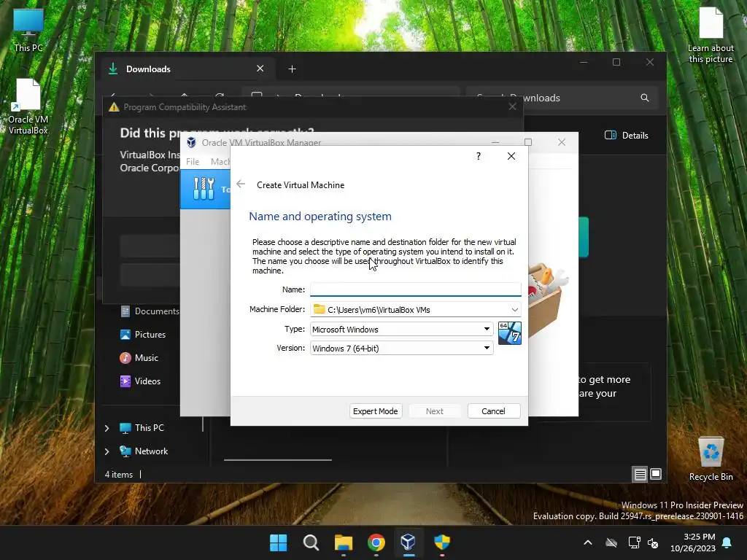The height and width of the screenshot is (560, 747).
Task: Open taskbar Search
Action: pos(311,542)
